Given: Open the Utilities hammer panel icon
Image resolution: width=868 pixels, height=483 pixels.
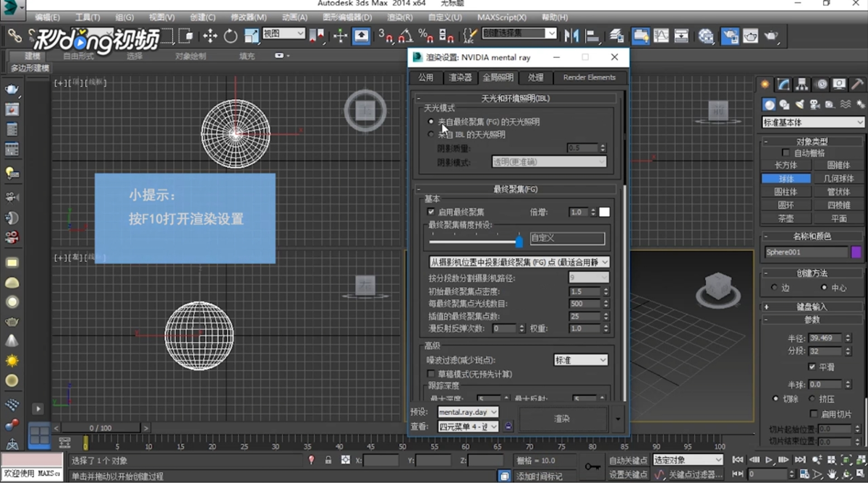Looking at the screenshot, I should click(857, 84).
